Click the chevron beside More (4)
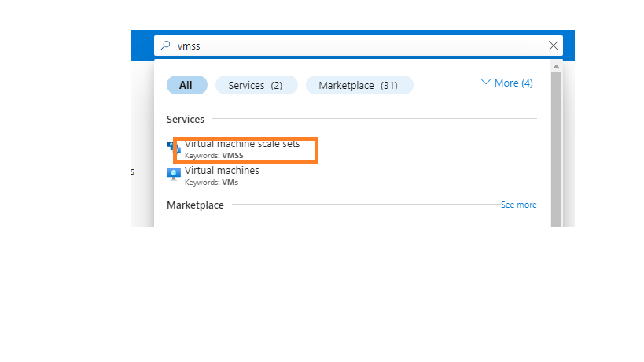The width and height of the screenshot is (644, 362). click(x=485, y=82)
